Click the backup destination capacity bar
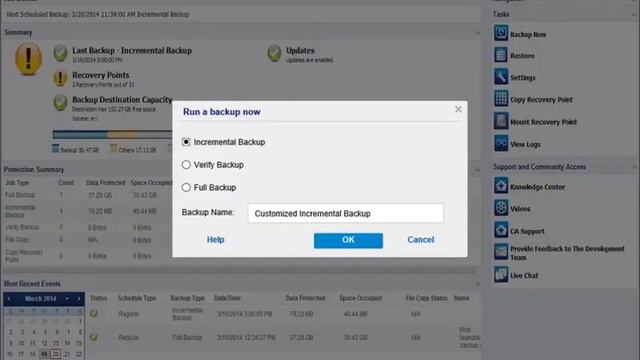The image size is (640, 360). click(x=113, y=134)
